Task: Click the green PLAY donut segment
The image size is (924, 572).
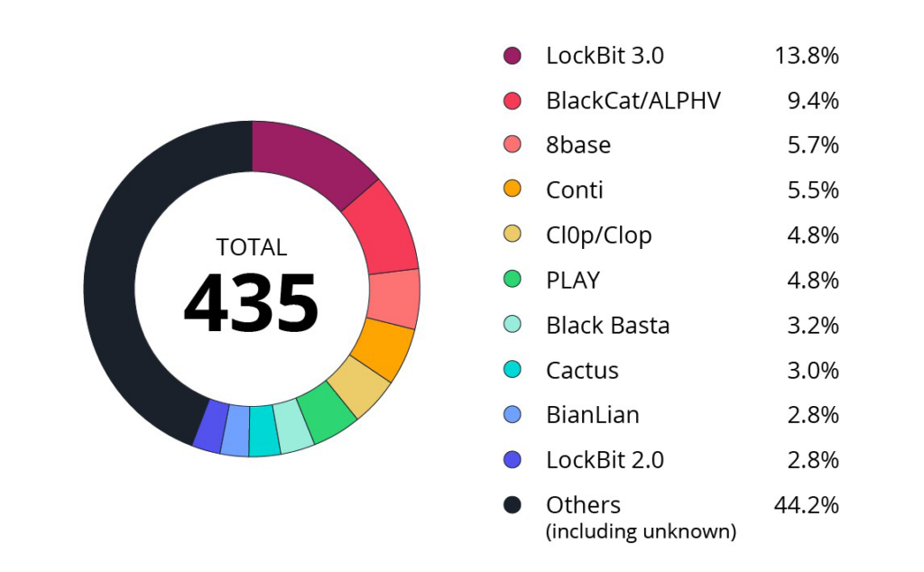Action: pos(326,413)
